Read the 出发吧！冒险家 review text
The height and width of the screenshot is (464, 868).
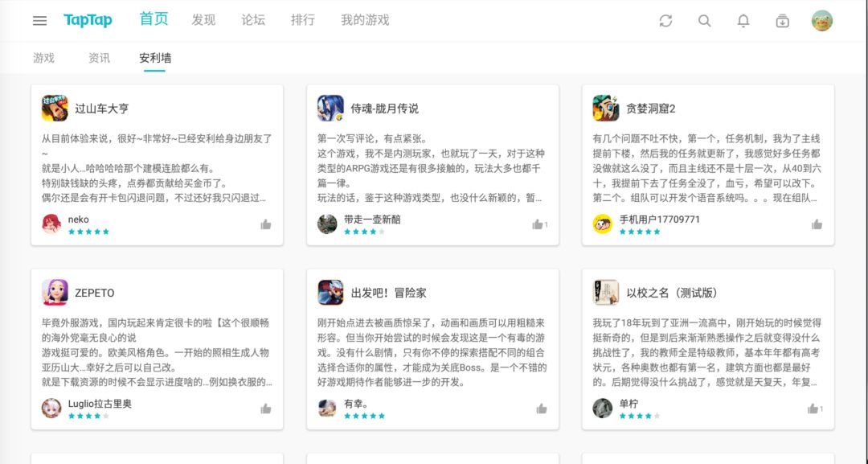(x=432, y=352)
